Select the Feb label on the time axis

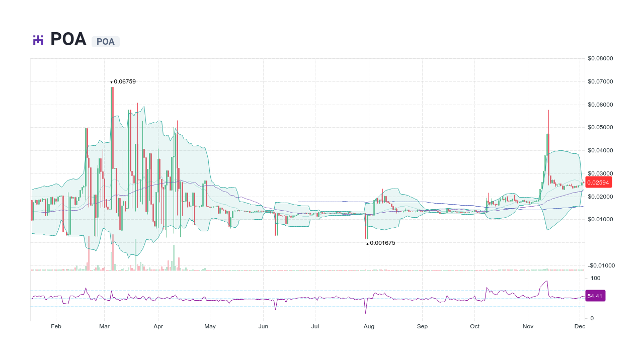[x=56, y=326]
